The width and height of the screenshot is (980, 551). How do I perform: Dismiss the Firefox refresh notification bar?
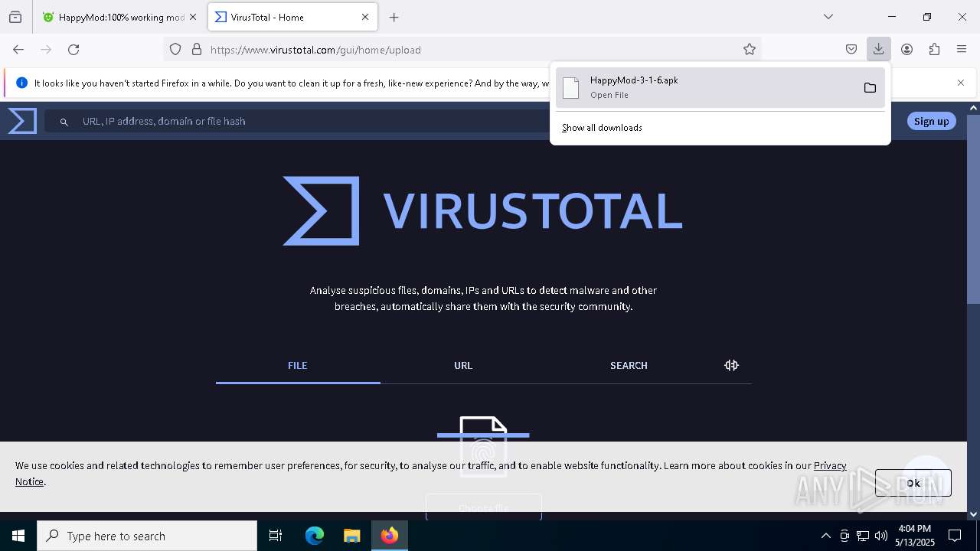click(961, 83)
